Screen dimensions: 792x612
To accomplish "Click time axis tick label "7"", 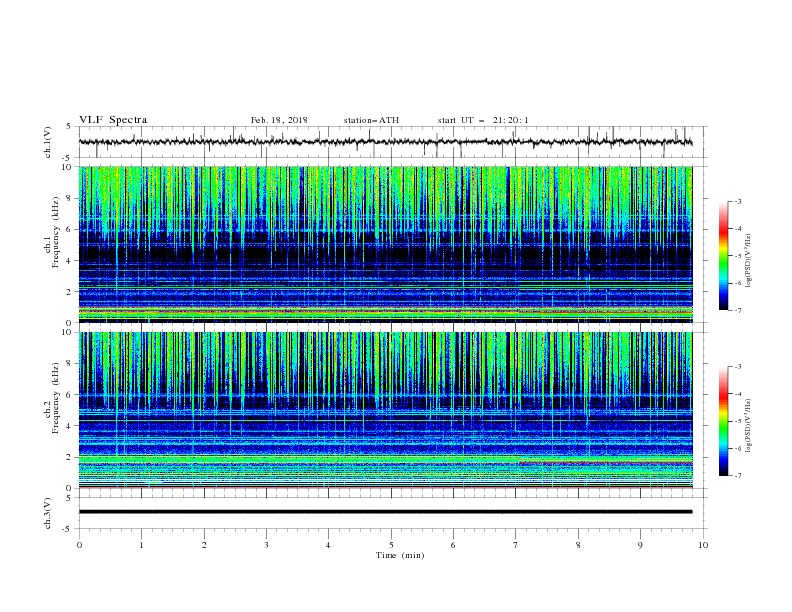I will point(516,545).
